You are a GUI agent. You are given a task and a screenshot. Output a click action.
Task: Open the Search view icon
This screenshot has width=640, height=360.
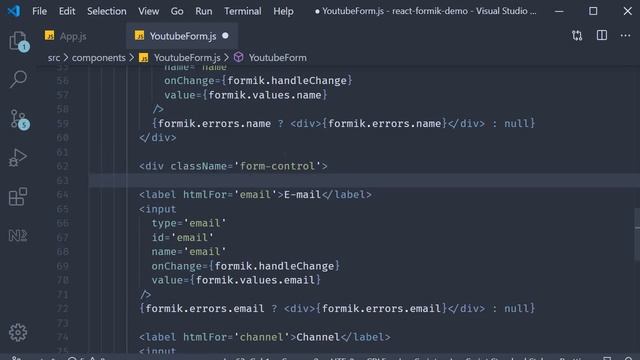point(18,79)
